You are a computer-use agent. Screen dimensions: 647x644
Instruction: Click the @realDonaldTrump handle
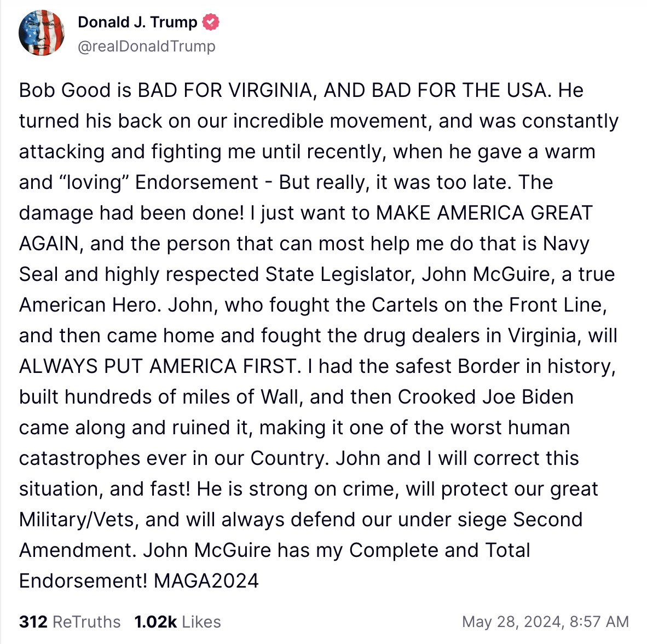[x=147, y=47]
